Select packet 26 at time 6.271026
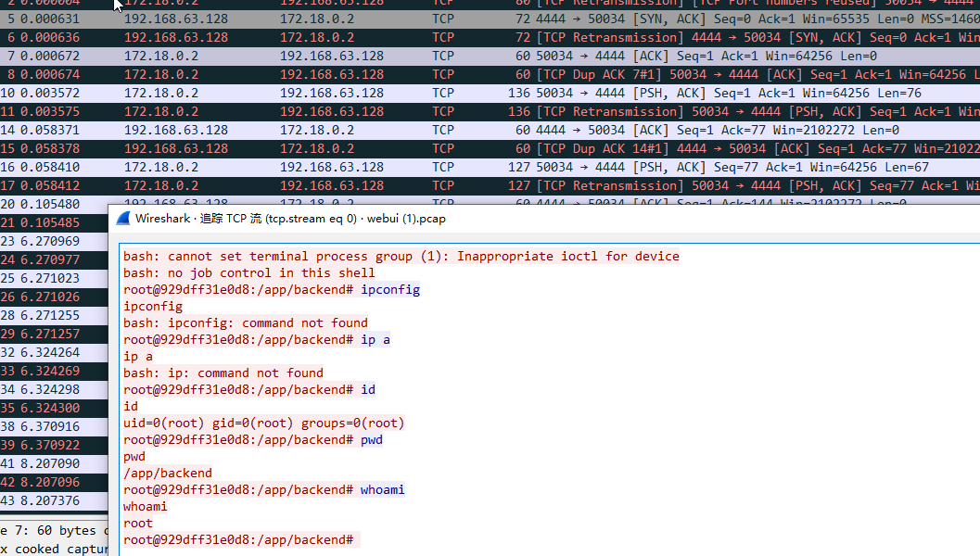980x556 pixels. point(54,297)
